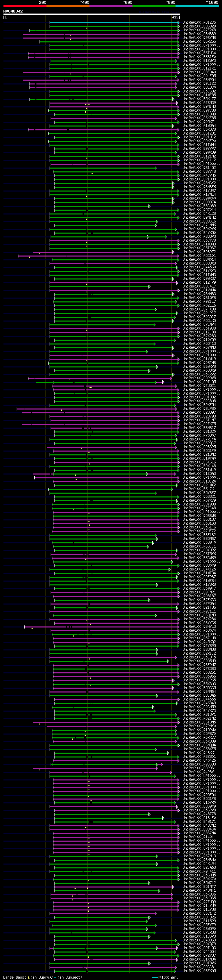Viewport: 222px width, 980px height.
Task: Open hit UniRef100_A9F411
Action: click(x=199, y=872)
